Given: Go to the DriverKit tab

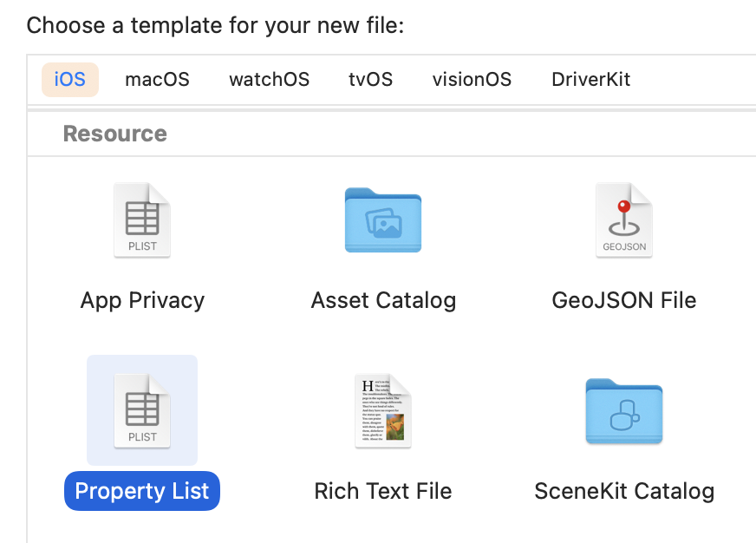Looking at the screenshot, I should coord(590,80).
